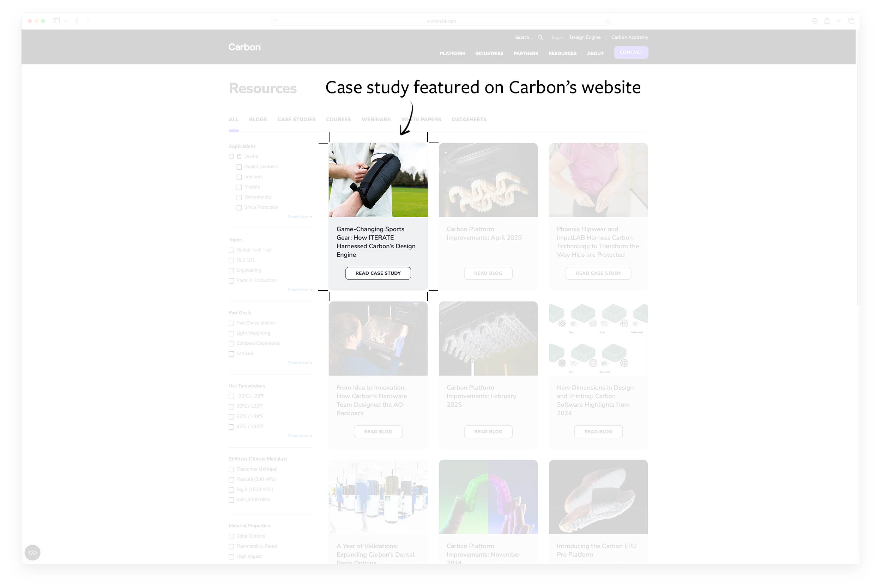This screenshot has height=588, width=882.
Task: Click the CONTACT button
Action: [631, 53]
